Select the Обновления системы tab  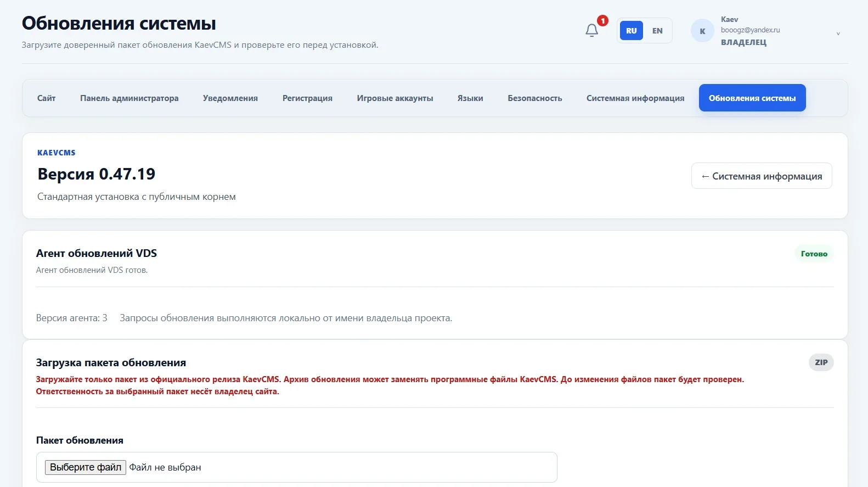752,98
